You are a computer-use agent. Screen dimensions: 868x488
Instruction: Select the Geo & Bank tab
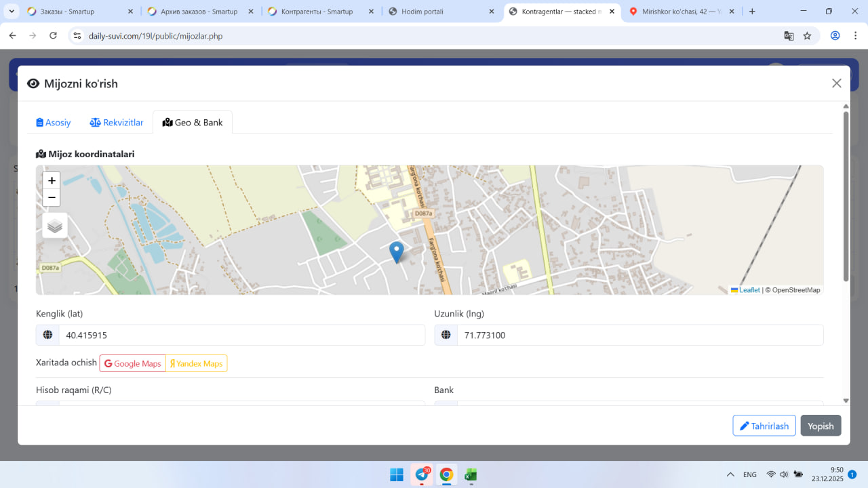point(193,123)
